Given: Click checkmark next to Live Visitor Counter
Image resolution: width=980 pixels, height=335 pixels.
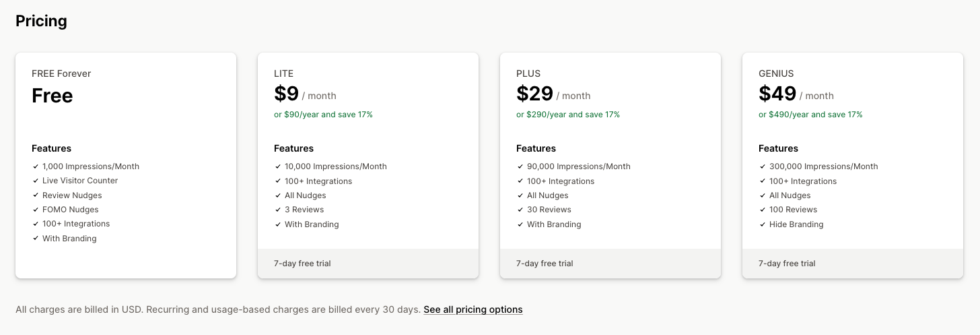Looking at the screenshot, I should 35,181.
